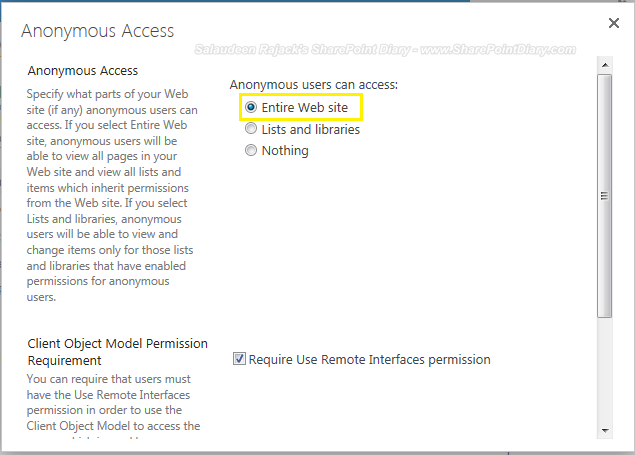Select the Nothing radio button

pos(251,151)
